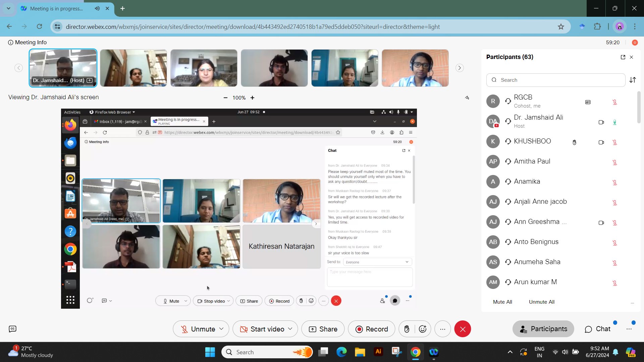Show previous video thumbnails with left arrow

(19, 68)
